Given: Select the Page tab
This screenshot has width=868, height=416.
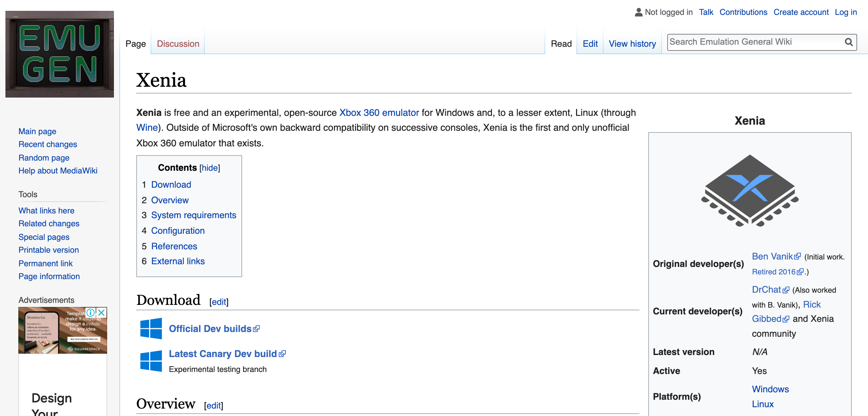Looking at the screenshot, I should pyautogui.click(x=136, y=44).
